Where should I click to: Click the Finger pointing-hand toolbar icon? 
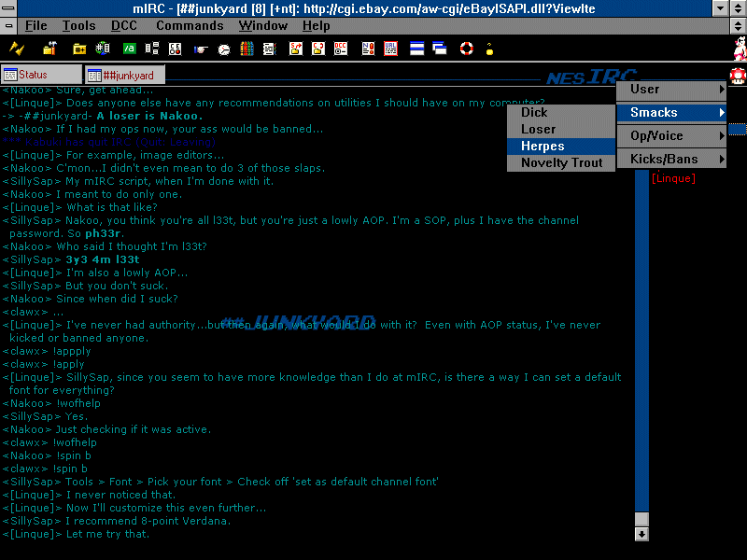[x=200, y=49]
